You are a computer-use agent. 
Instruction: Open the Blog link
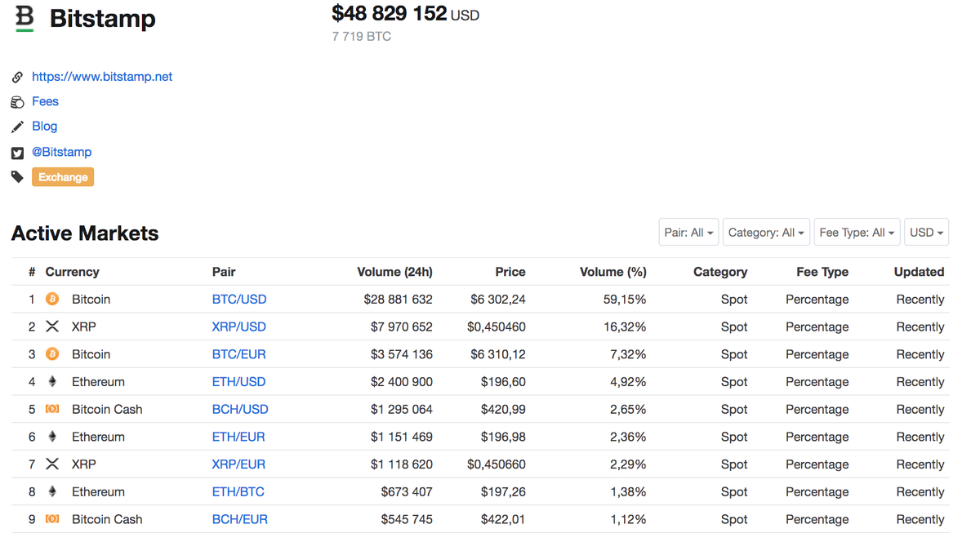44,127
